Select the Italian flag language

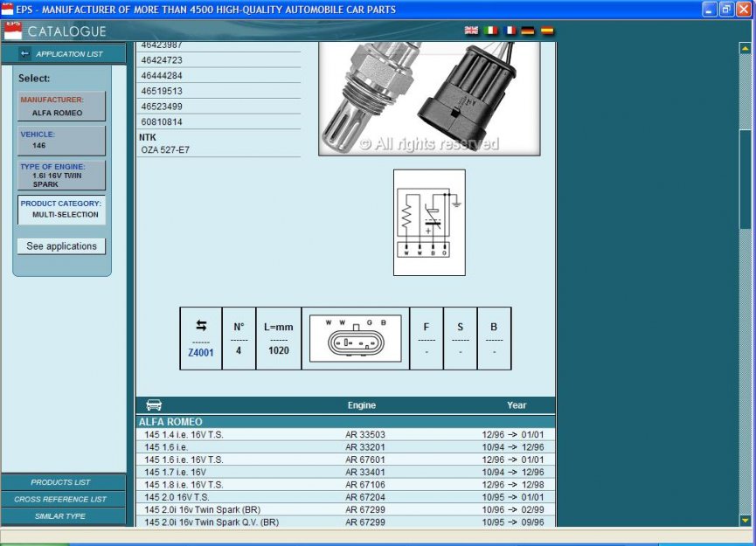490,31
